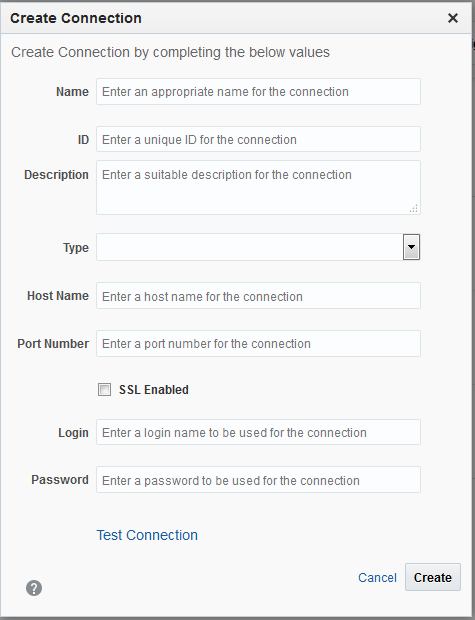Expand the Type dropdown arrow
475x620 pixels.
point(411,247)
